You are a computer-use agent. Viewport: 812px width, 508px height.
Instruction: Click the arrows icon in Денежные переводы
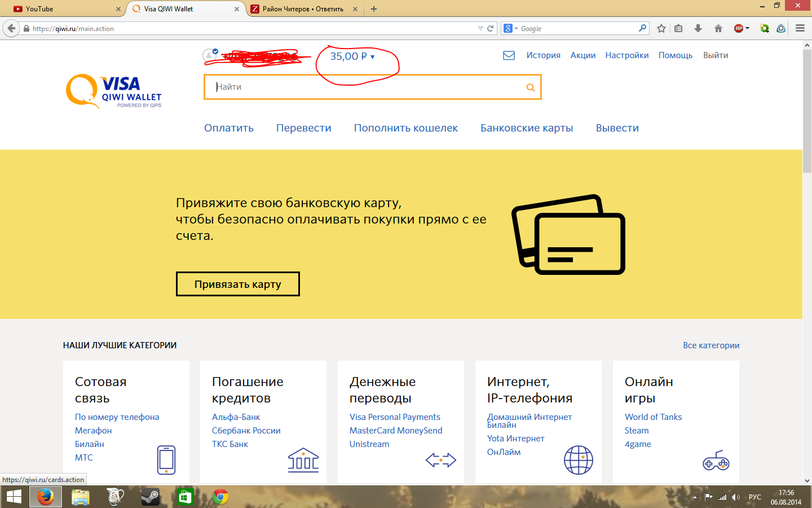point(441,460)
